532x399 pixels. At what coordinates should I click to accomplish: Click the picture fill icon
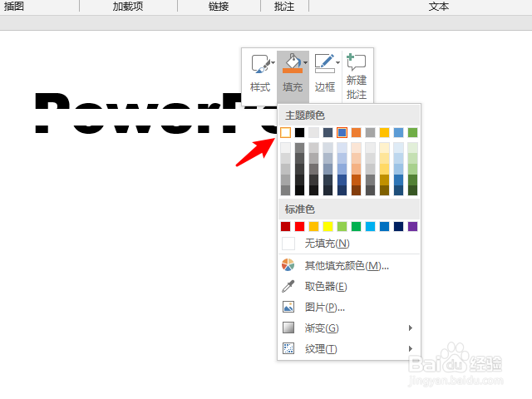point(288,307)
